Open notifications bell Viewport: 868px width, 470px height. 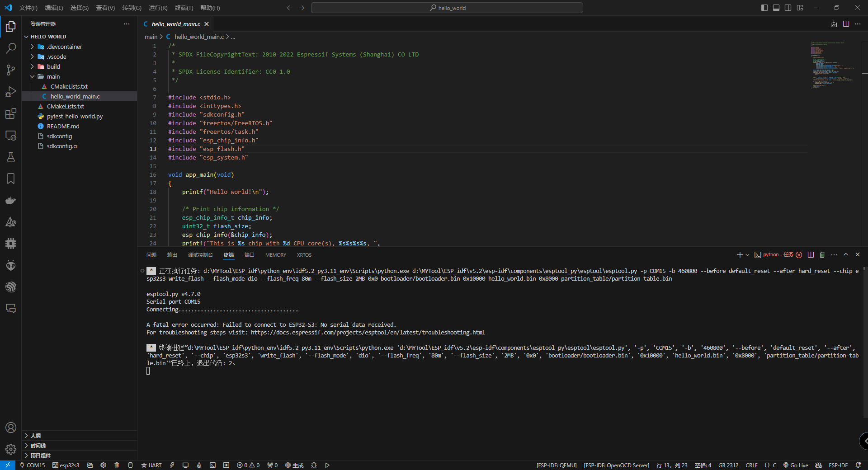click(858, 465)
